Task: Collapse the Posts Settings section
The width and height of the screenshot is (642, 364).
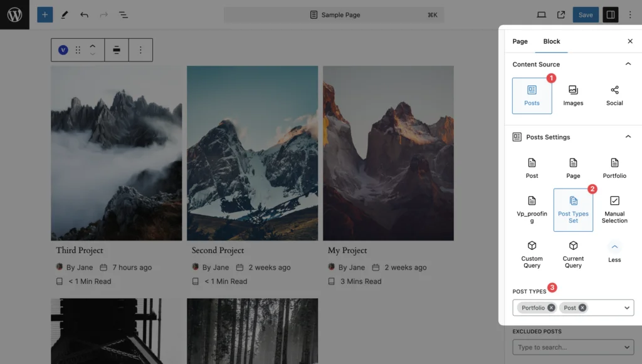Action: [628, 137]
